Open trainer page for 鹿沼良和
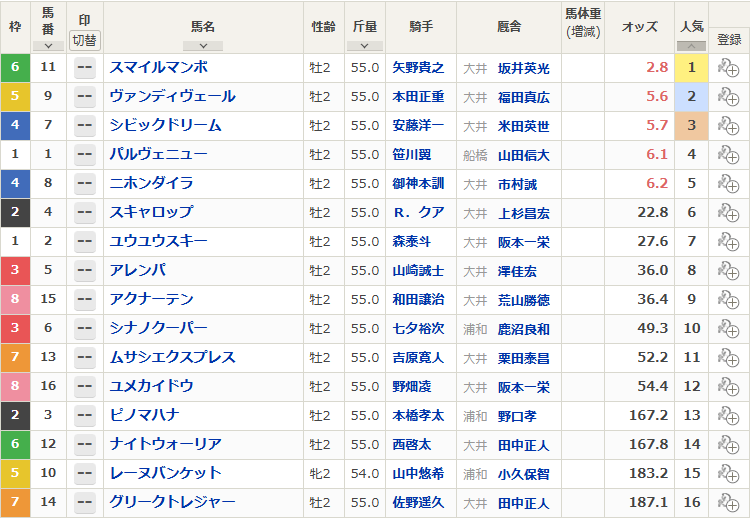The width and height of the screenshot is (750, 519). point(524,329)
